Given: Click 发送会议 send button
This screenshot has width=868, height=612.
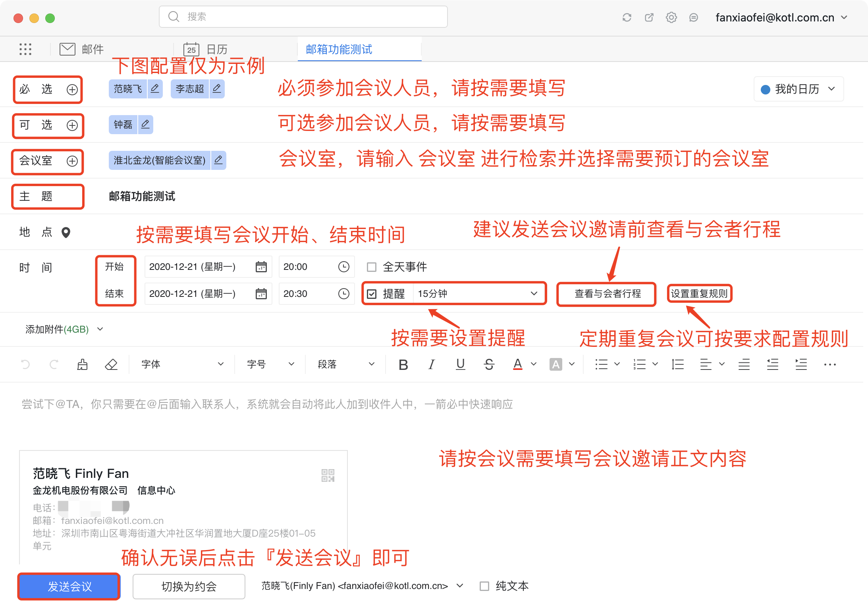Looking at the screenshot, I should (69, 586).
